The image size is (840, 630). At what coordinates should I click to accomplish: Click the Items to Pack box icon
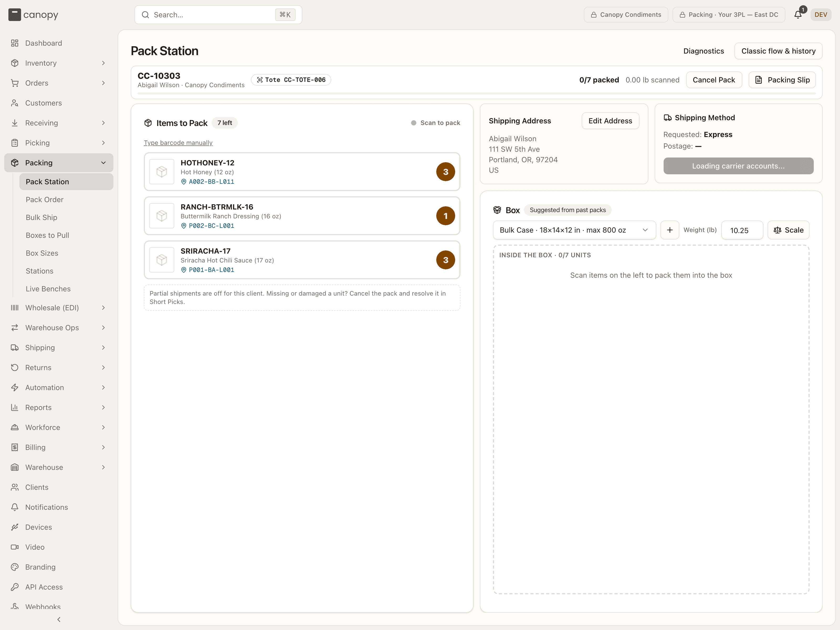[148, 123]
